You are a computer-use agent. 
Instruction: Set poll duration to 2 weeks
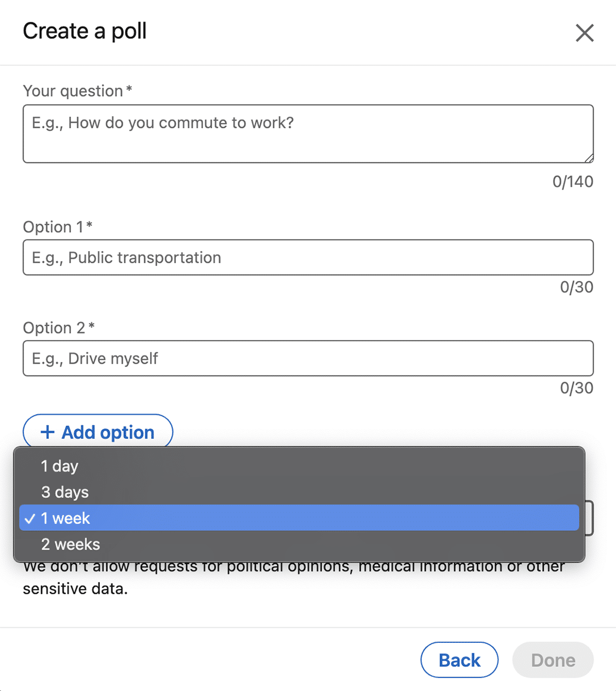(70, 544)
